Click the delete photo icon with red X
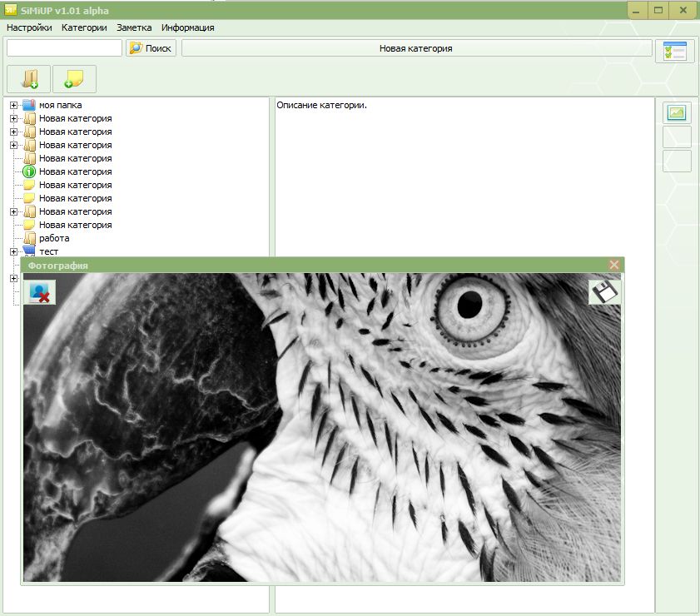Image resolution: width=700 pixels, height=616 pixels. tap(40, 292)
